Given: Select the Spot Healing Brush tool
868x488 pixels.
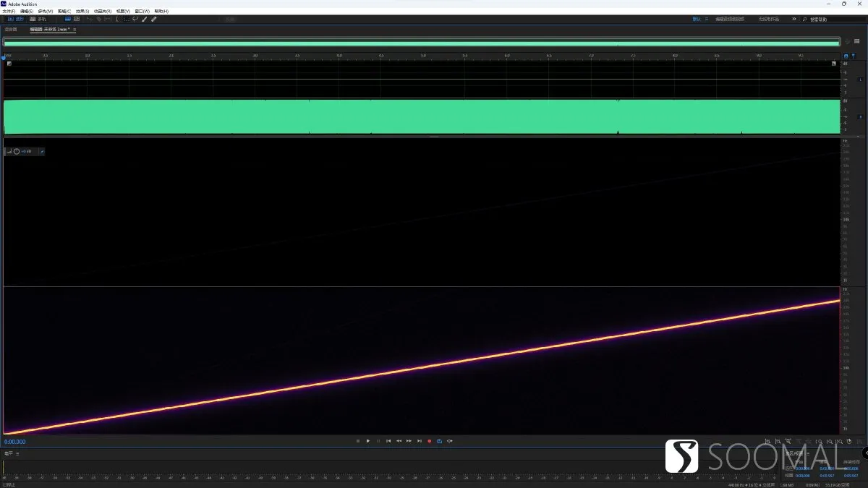Looking at the screenshot, I should tap(153, 19).
